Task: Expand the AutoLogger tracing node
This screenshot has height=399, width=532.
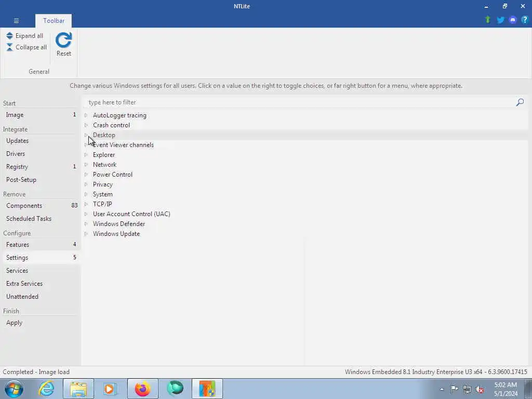Action: pos(86,115)
